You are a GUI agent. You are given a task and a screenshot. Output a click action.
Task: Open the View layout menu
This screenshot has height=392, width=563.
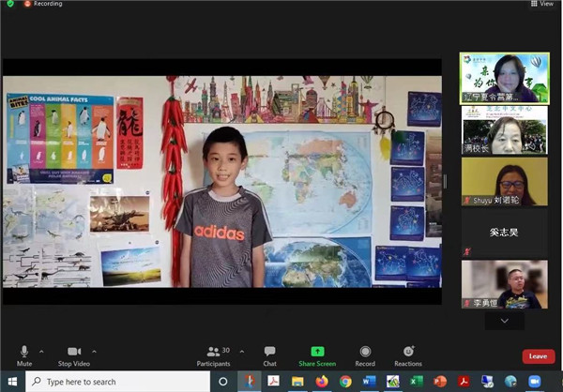click(542, 4)
